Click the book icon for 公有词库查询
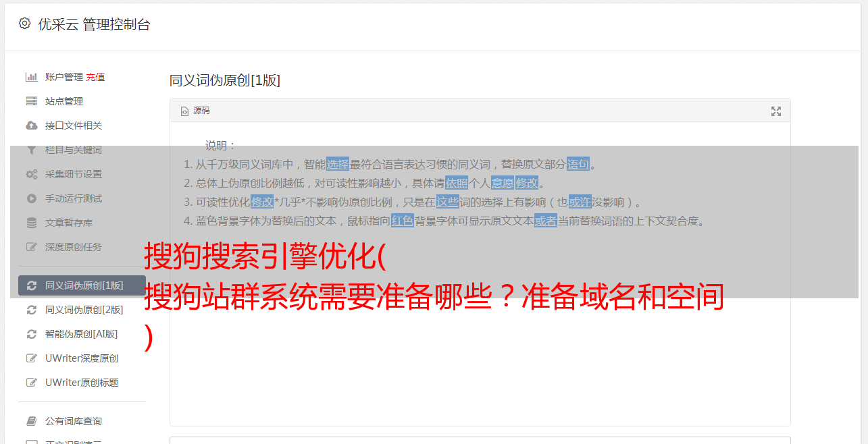 tap(31, 421)
